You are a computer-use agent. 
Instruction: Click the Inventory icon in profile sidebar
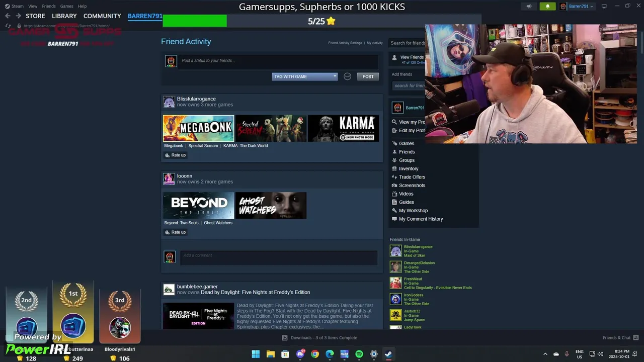[394, 168]
